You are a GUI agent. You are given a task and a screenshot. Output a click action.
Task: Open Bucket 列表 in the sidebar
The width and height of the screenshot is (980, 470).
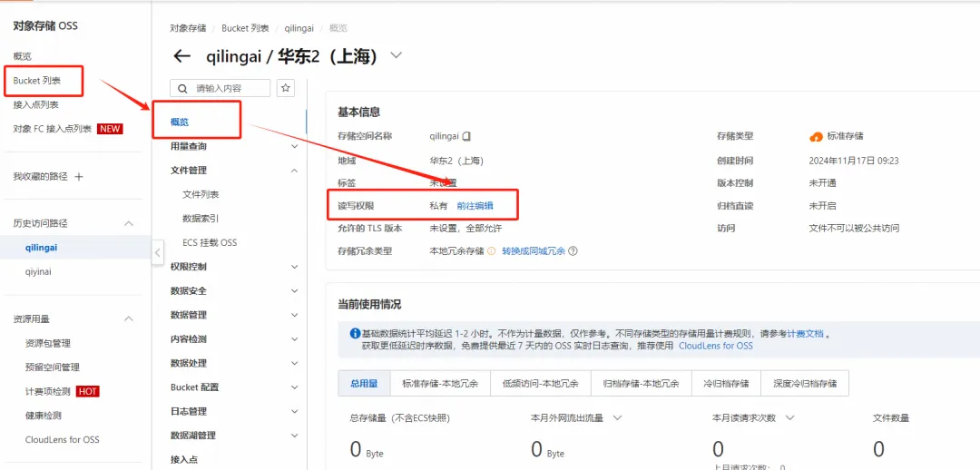click(37, 81)
